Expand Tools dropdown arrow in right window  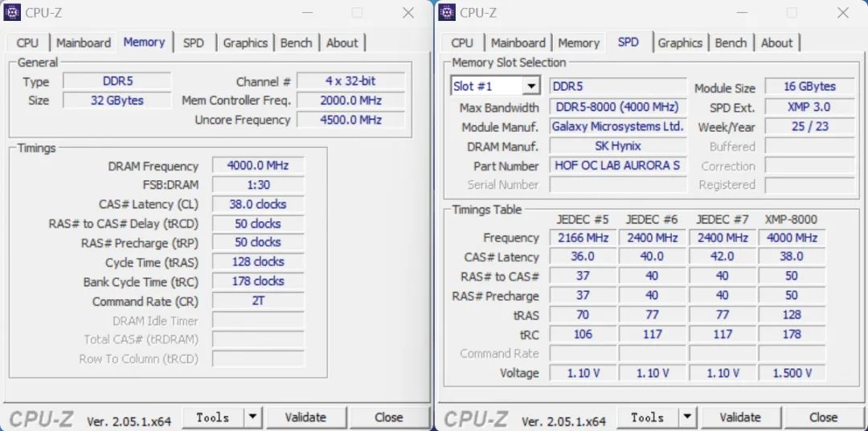[687, 417]
